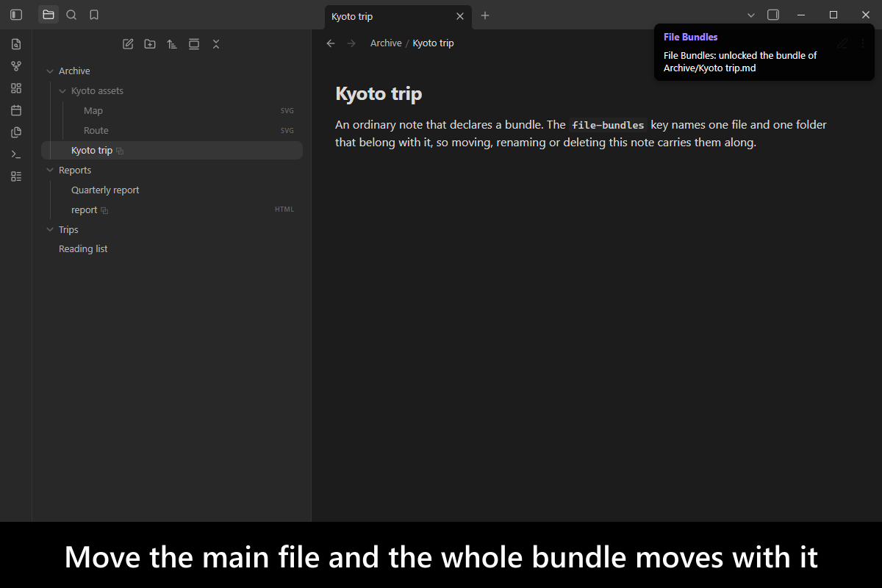
Task: Select Kyoto trip note in explorer
Action: pos(172,151)
